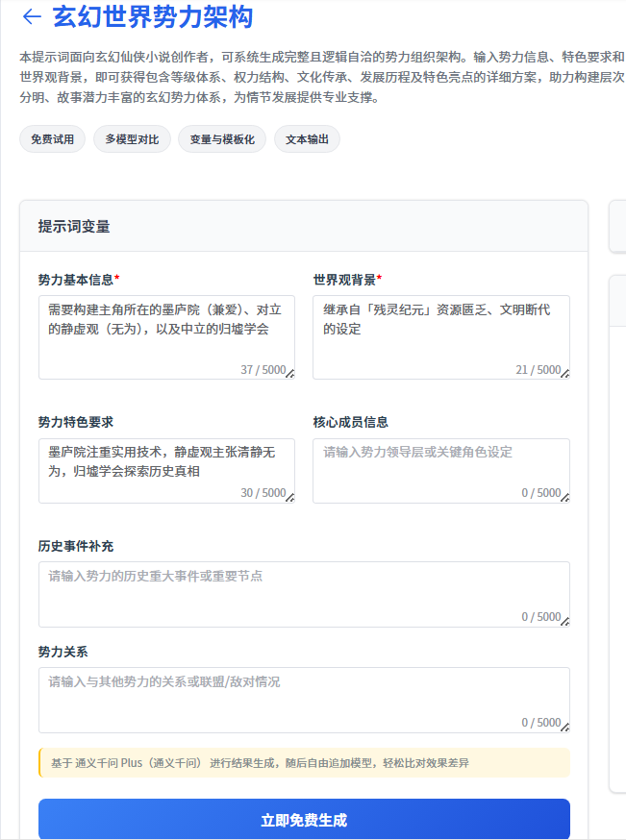
Task: Select the 多模型对比 tag
Action: pyautogui.click(x=133, y=139)
